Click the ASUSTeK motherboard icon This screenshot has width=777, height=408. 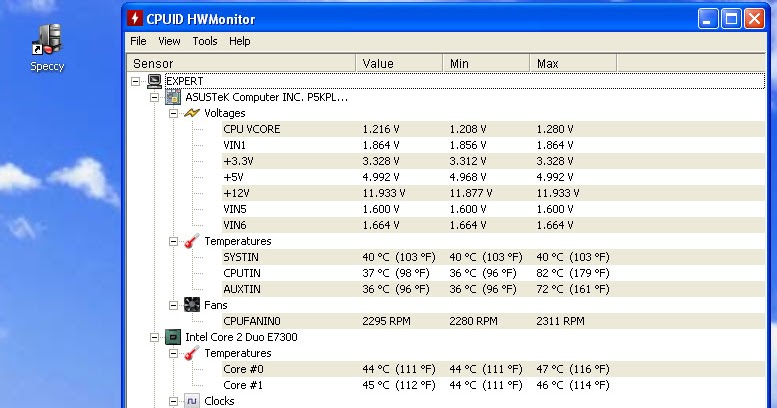click(173, 97)
